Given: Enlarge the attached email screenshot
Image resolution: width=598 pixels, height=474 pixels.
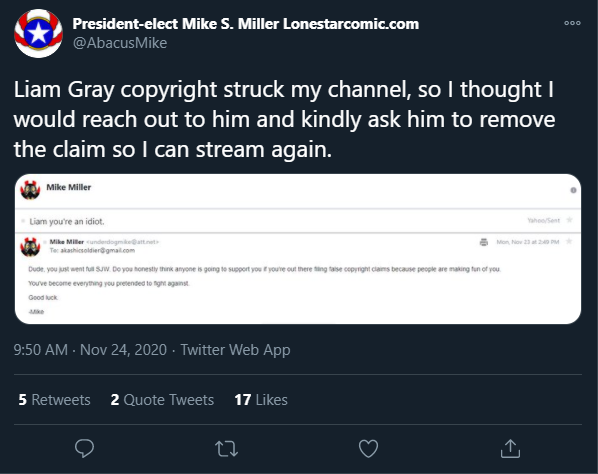Looking at the screenshot, I should click(298, 249).
